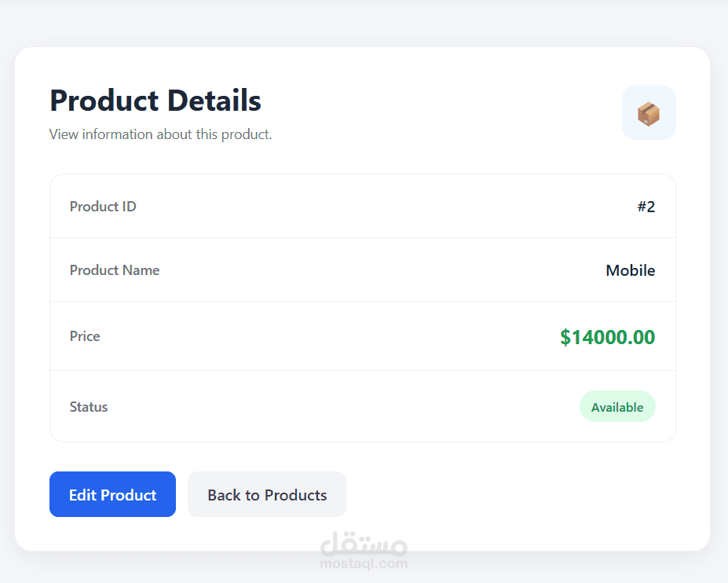728x583 pixels.
Task: Click the light blue tile behind box icon
Action: click(x=649, y=112)
